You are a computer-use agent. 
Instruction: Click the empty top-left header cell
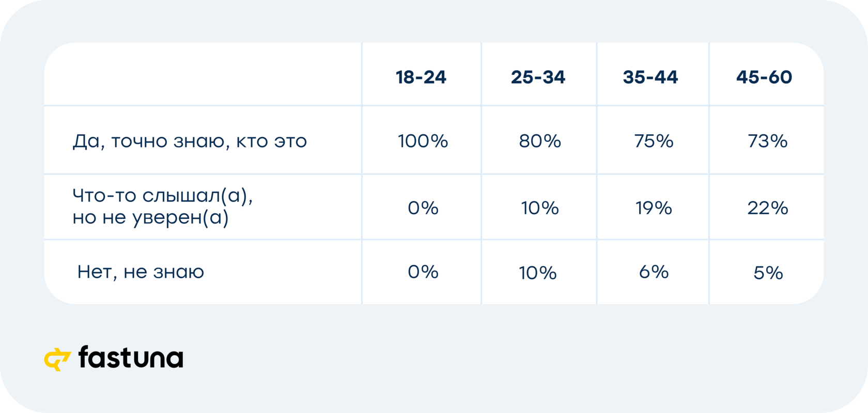click(203, 74)
